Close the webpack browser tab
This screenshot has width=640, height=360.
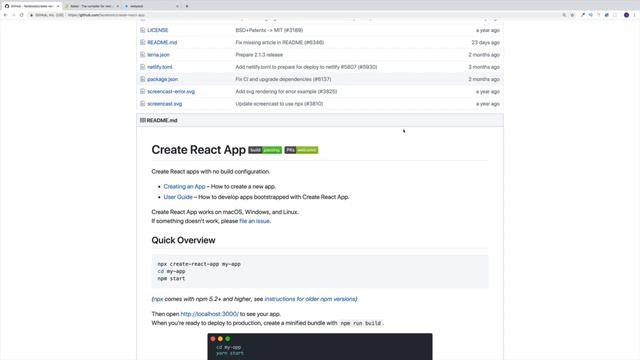[177, 6]
